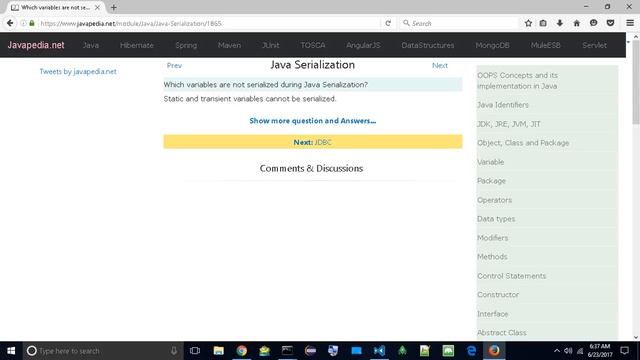Viewport: 640px width, 360px height.
Task: Open the DataStructures menu in navbar
Action: (428, 45)
